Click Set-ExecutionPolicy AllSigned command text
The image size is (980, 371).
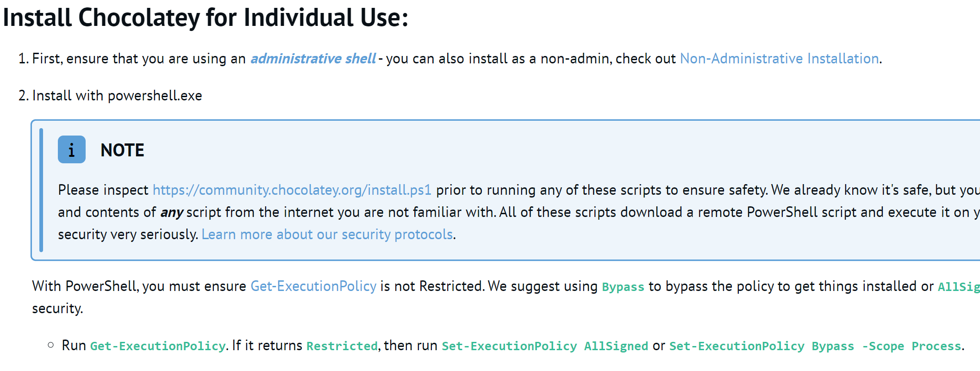(545, 346)
